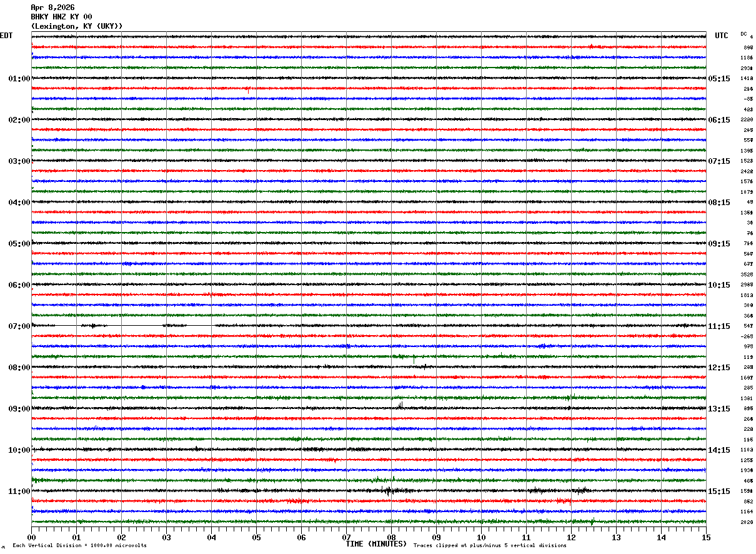Click the vertical division microvolts note
Screen dimensions: 756x554
click(79, 545)
